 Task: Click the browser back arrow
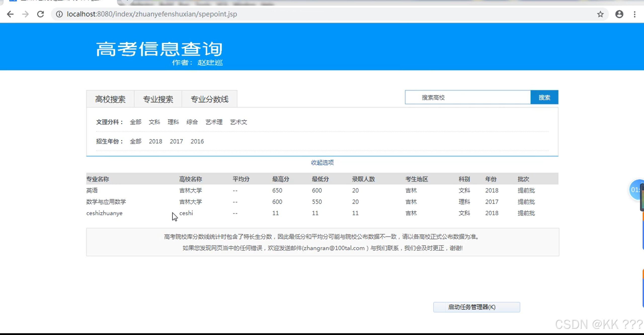click(x=10, y=14)
